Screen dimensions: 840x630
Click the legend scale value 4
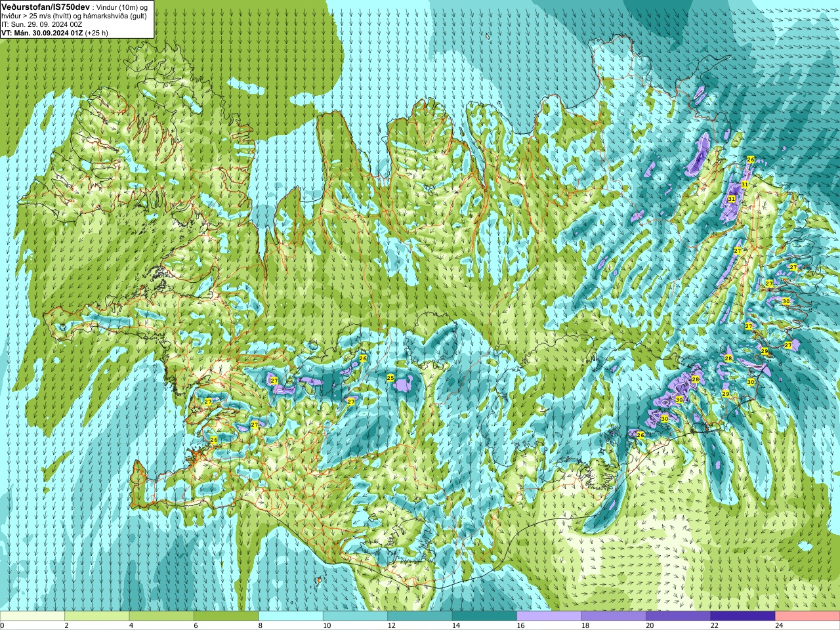[131, 625]
